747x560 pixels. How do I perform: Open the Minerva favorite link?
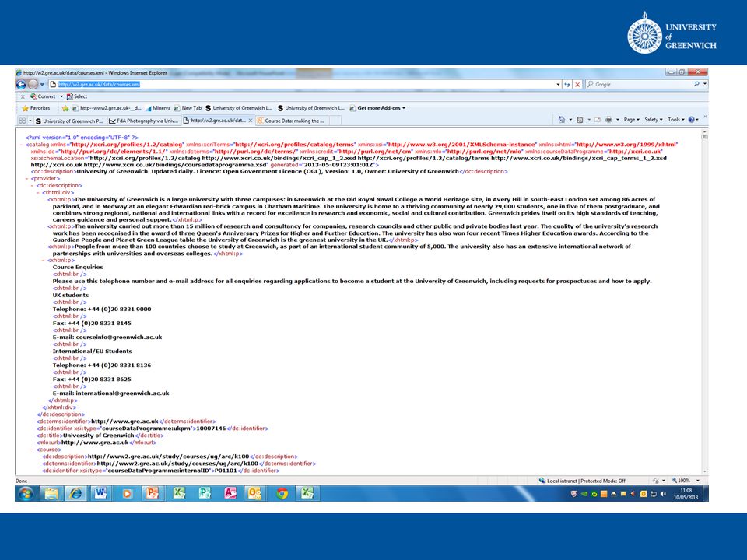pyautogui.click(x=158, y=108)
